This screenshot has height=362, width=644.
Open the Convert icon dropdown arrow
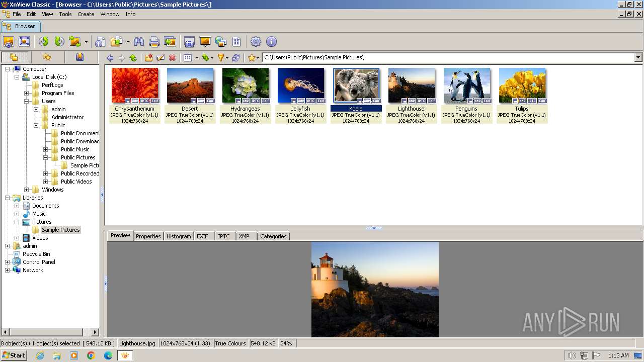[128, 42]
